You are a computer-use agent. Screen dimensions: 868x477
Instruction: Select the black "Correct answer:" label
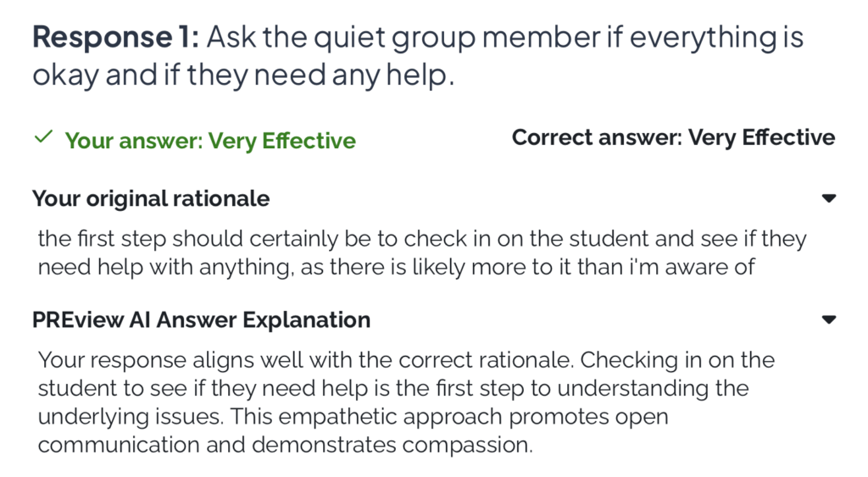(x=597, y=137)
